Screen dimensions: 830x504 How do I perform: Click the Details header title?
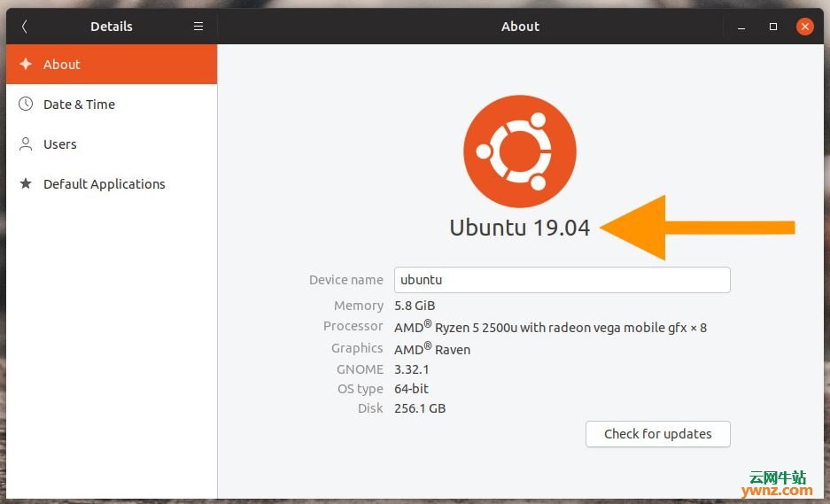coord(111,27)
